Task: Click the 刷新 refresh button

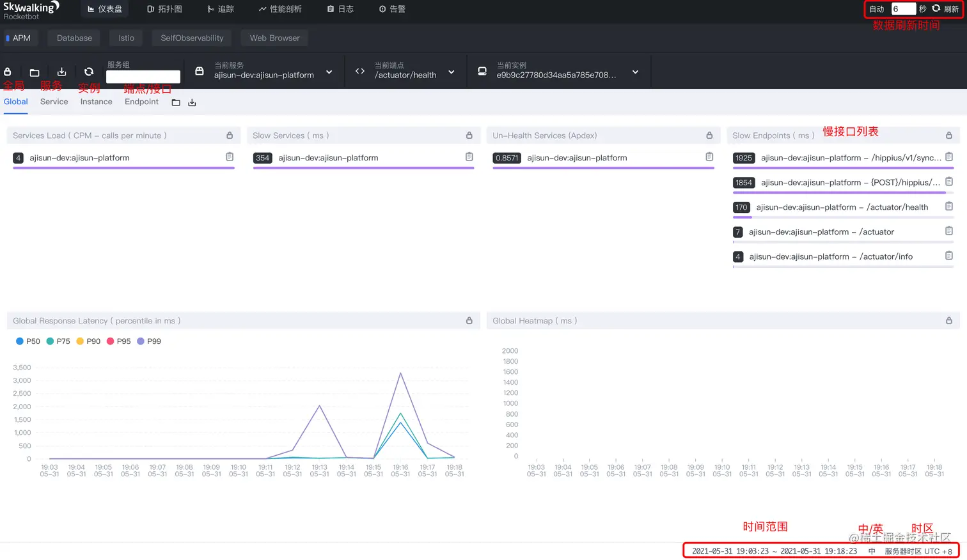Action: (945, 9)
